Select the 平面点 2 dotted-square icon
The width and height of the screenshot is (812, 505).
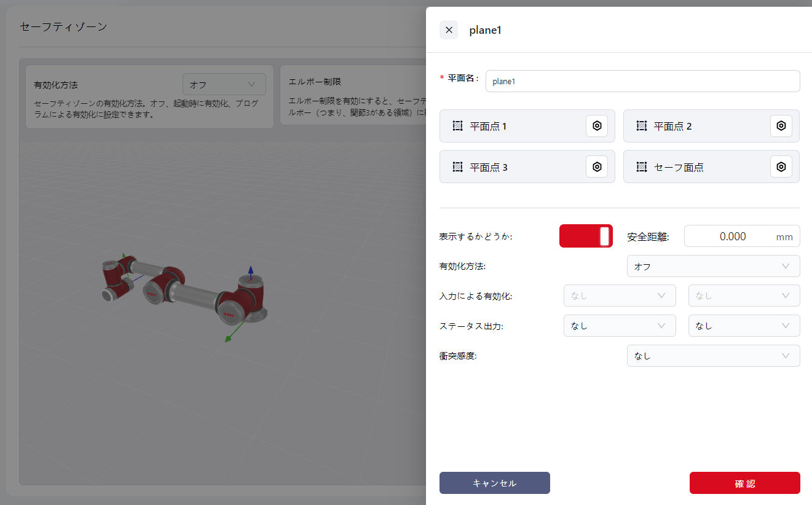pos(641,126)
